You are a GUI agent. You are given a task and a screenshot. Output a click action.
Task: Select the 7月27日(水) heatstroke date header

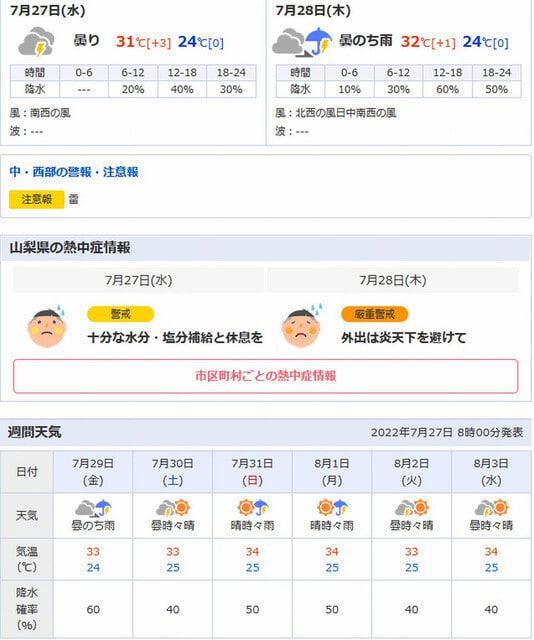tap(138, 280)
